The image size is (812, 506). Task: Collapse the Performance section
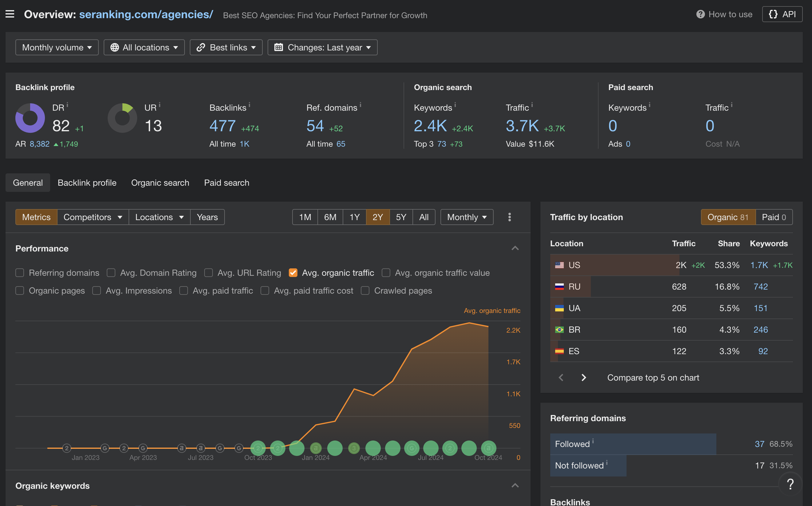point(515,248)
